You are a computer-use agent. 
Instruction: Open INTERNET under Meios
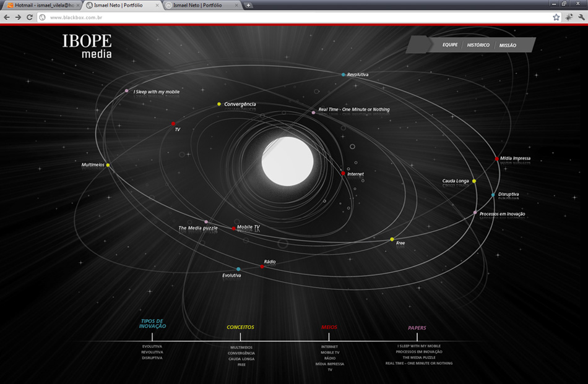(x=329, y=347)
